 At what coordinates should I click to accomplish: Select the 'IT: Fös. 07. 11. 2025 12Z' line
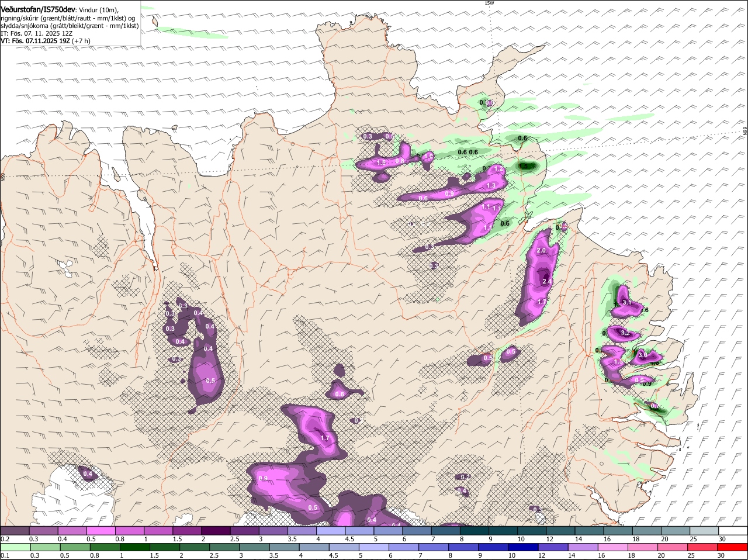coord(37,33)
